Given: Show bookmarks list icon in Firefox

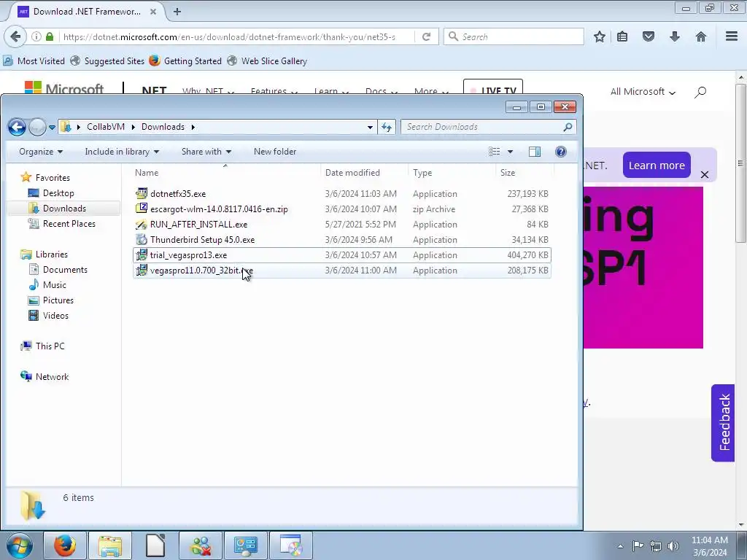Looking at the screenshot, I should (x=622, y=36).
